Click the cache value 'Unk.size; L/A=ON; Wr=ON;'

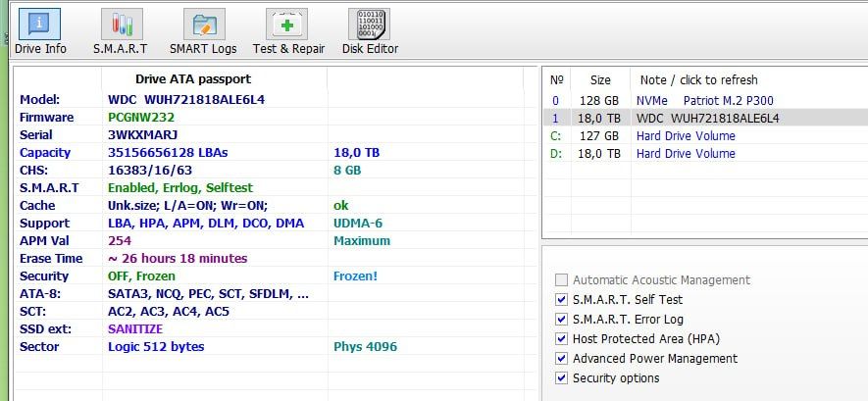coord(187,205)
